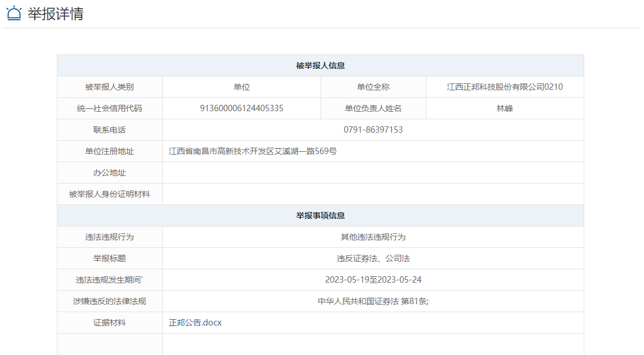Click the 违法违规行为 label

click(x=109, y=237)
